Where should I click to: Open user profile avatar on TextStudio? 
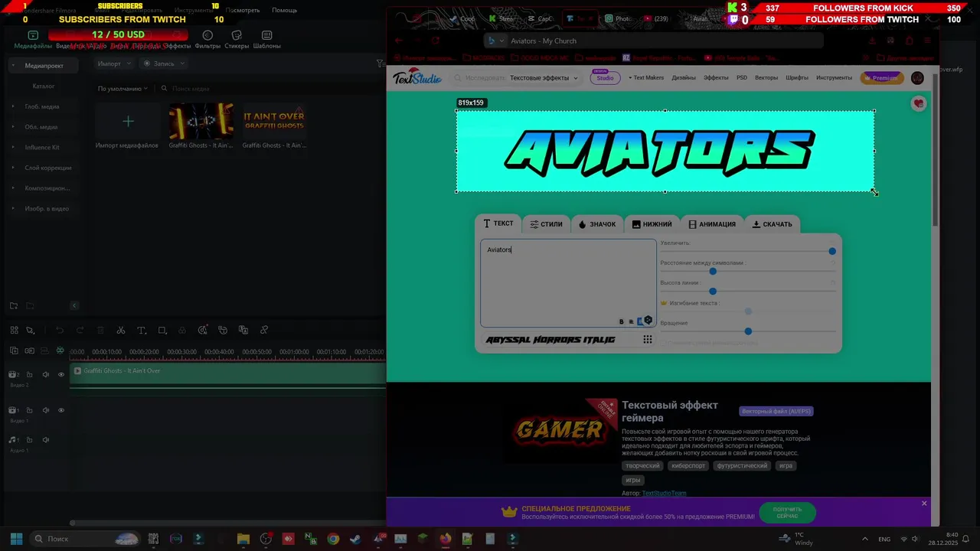click(917, 77)
